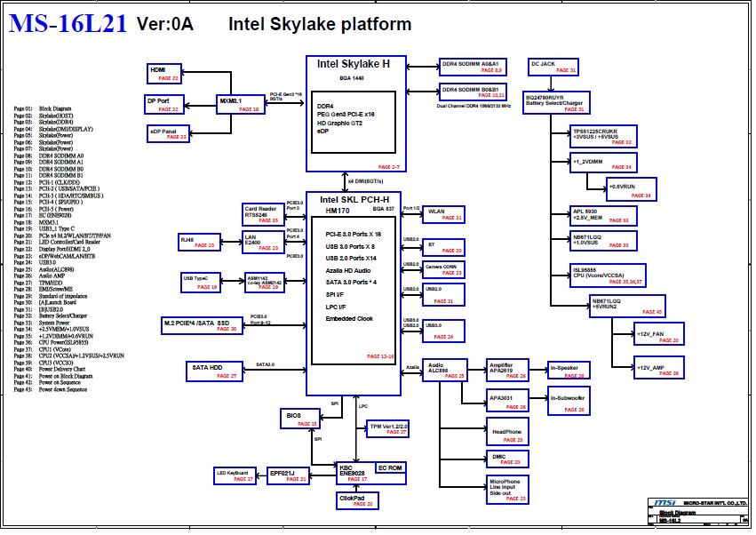The height and width of the screenshot is (535, 756).
Task: Click the "BT" block
Action: (443, 247)
